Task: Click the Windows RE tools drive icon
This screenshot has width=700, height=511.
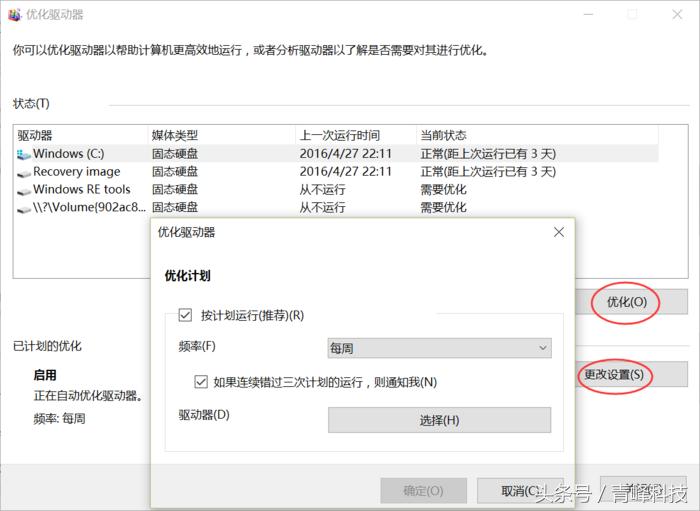Action: (x=24, y=191)
